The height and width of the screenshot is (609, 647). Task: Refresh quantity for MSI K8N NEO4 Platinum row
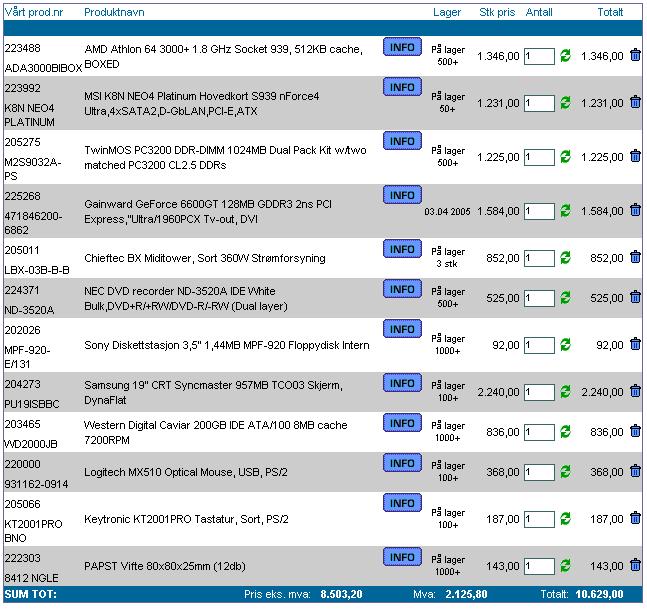[565, 103]
